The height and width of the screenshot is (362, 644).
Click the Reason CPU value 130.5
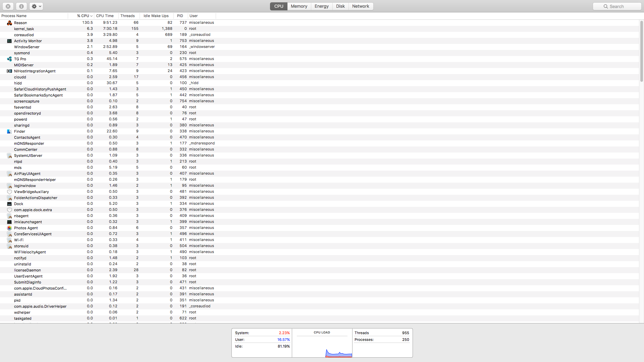click(x=88, y=22)
